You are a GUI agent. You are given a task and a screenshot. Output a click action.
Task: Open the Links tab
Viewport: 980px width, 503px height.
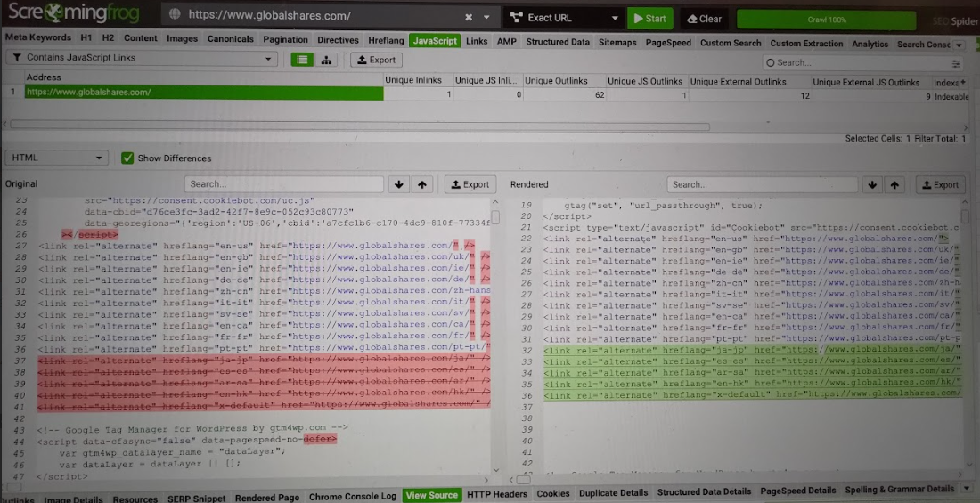[477, 41]
